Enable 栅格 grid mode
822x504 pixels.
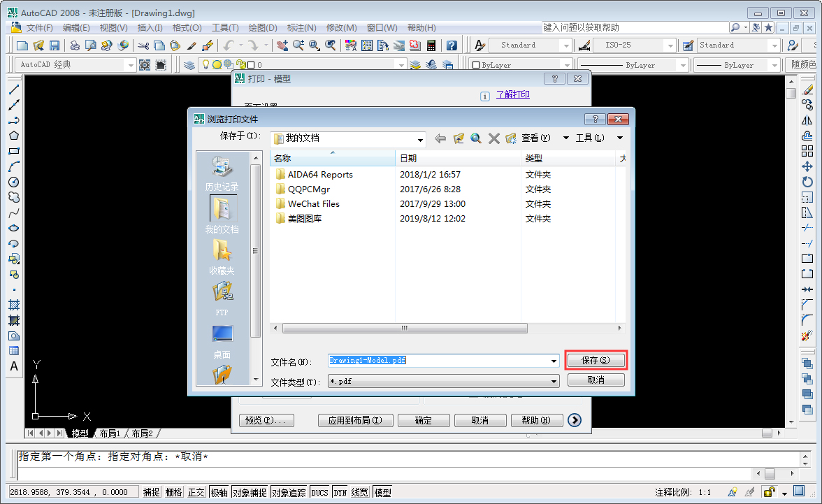pyautogui.click(x=173, y=491)
